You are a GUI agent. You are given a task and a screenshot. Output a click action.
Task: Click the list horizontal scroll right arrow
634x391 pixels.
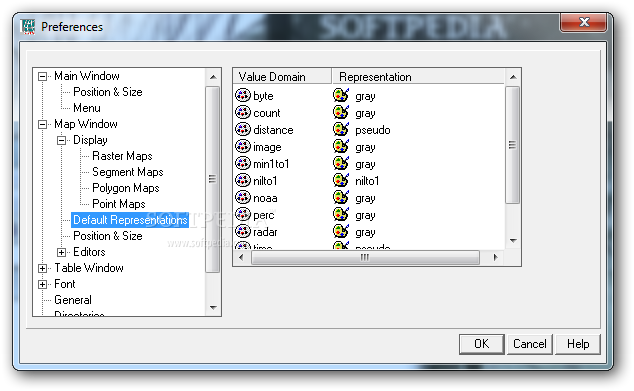(496, 258)
